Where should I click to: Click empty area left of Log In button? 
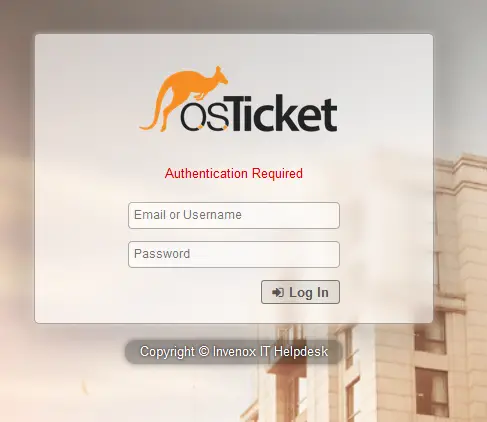tap(193, 292)
